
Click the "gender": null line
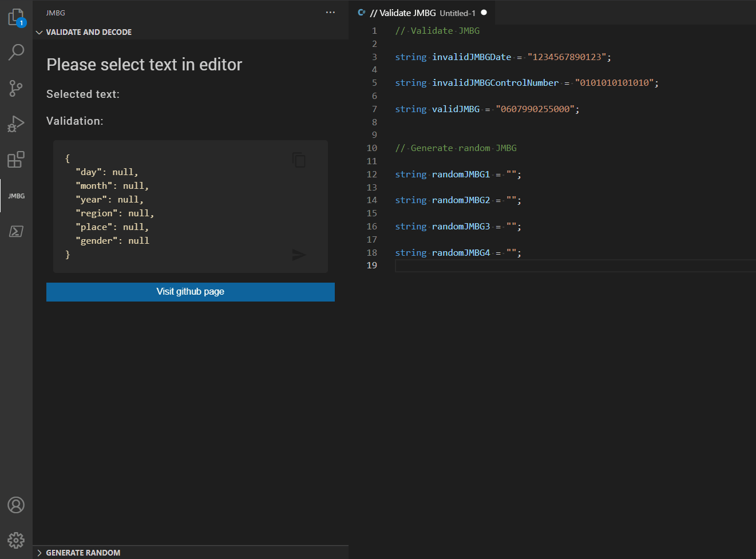[112, 241]
